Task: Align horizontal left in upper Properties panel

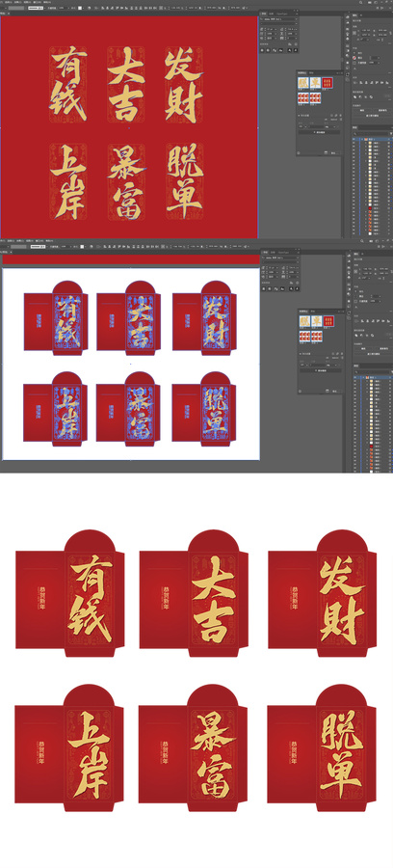Action: [360, 83]
